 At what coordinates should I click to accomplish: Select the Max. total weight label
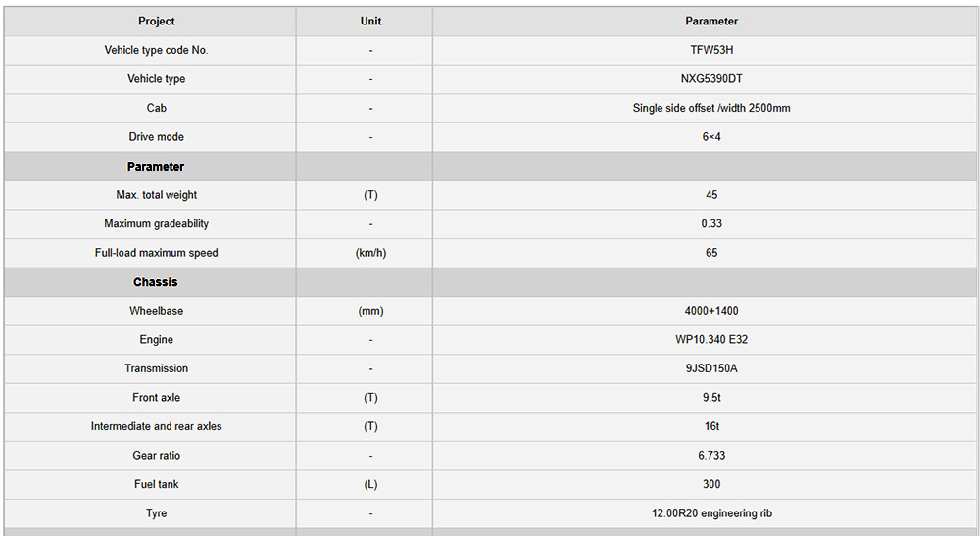click(157, 195)
